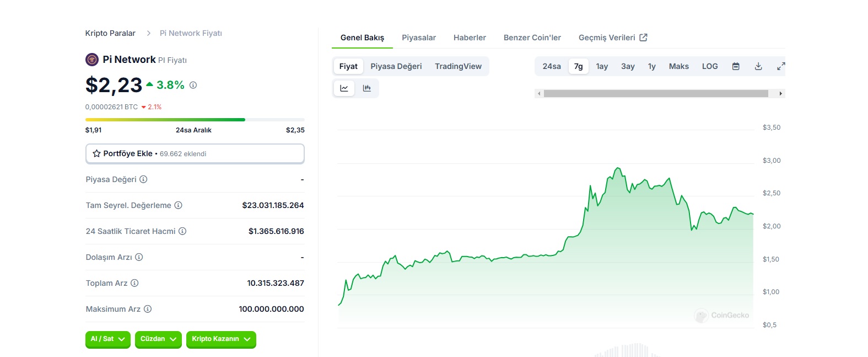Click the $2,35 24h high value
Viewport: 868px width, 357px height.
pos(295,130)
